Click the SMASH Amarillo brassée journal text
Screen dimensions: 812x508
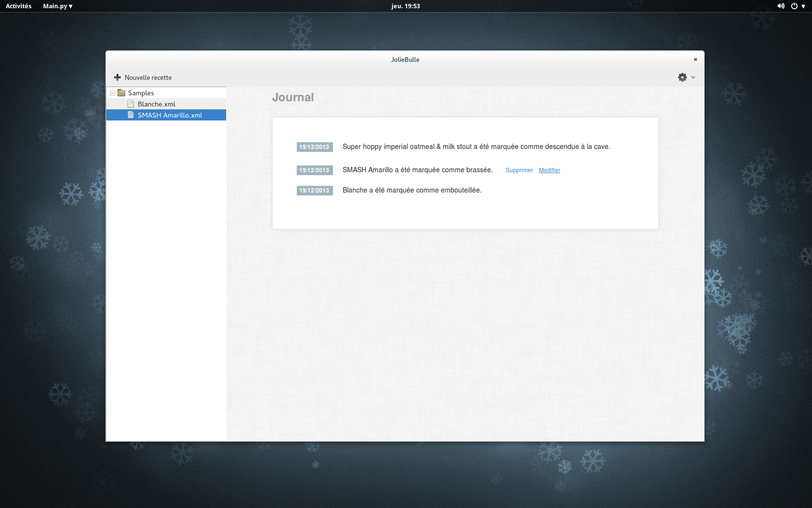pyautogui.click(x=418, y=170)
